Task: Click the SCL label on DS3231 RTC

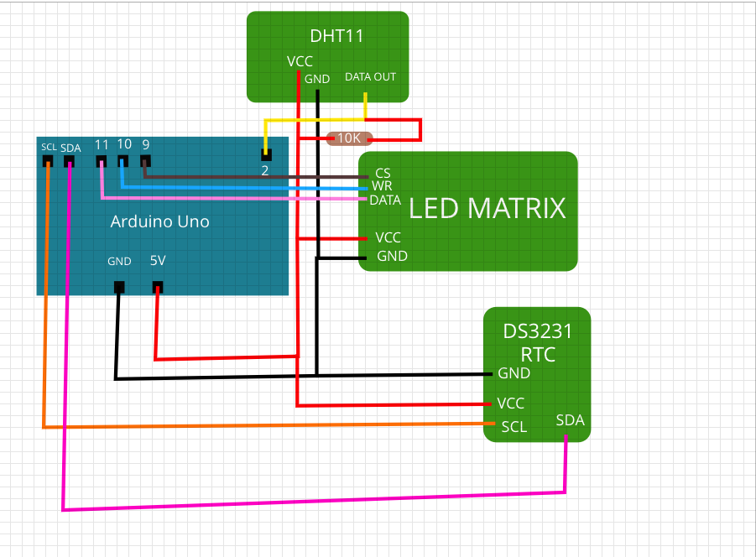Action: [x=514, y=427]
